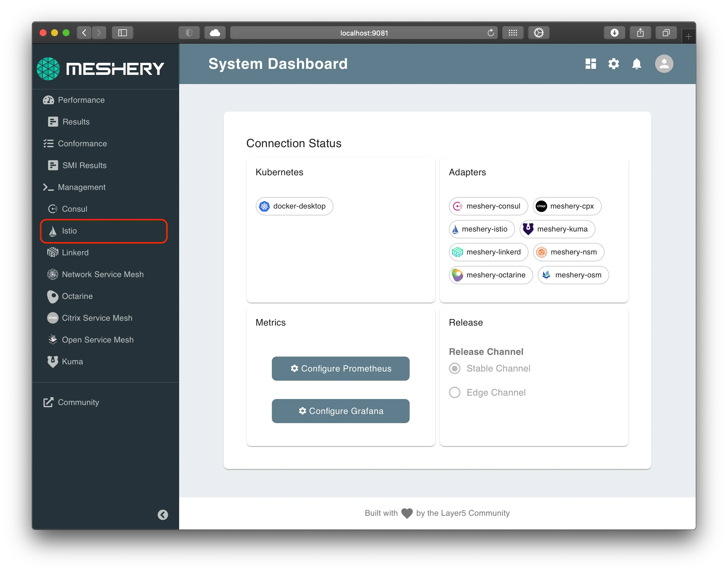
Task: Click Configure Grafana button
Action: coord(340,411)
